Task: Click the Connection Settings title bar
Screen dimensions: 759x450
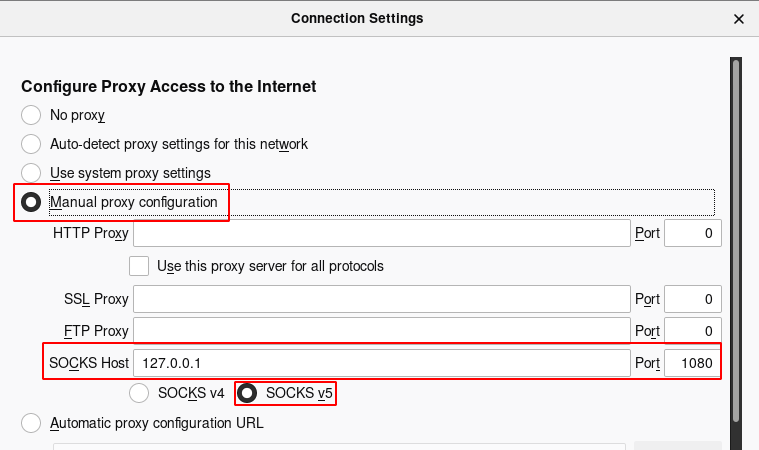Action: pyautogui.click(x=357, y=18)
